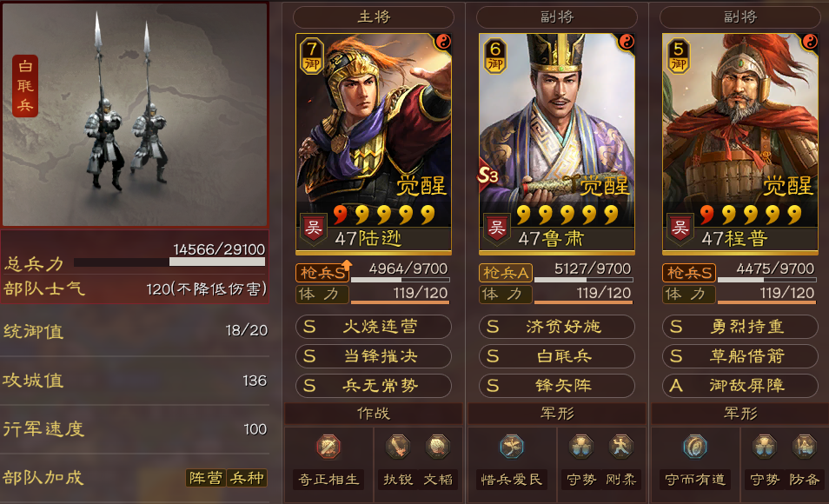Click the 白毦兵 red troop label
The width and height of the screenshot is (829, 504).
(25, 86)
